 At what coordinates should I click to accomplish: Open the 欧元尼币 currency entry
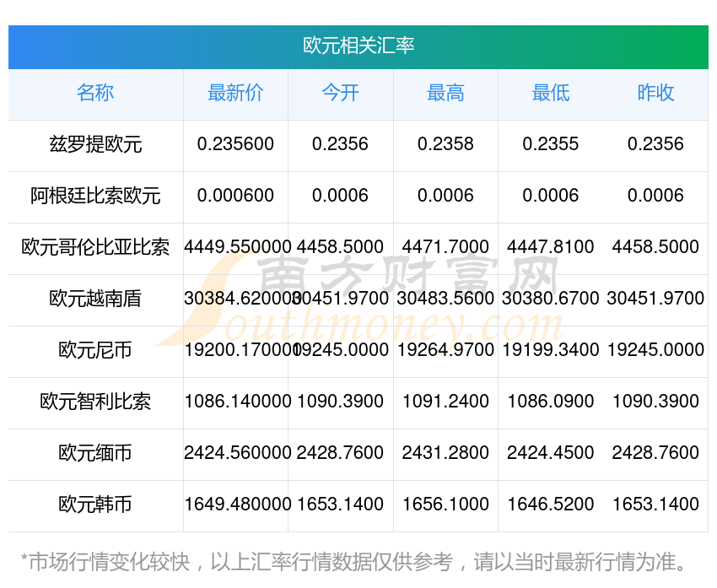95,350
